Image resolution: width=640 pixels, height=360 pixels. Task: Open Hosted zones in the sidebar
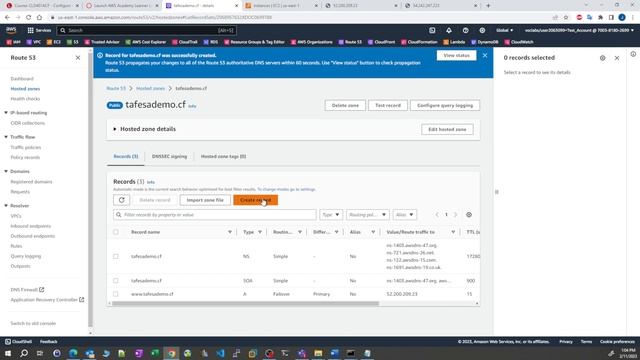(25, 89)
